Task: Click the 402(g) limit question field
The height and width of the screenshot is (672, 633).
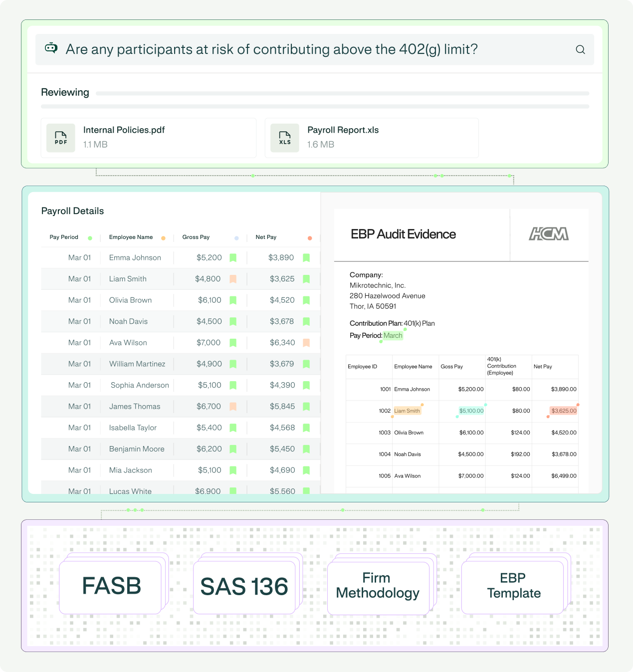Action: click(271, 49)
